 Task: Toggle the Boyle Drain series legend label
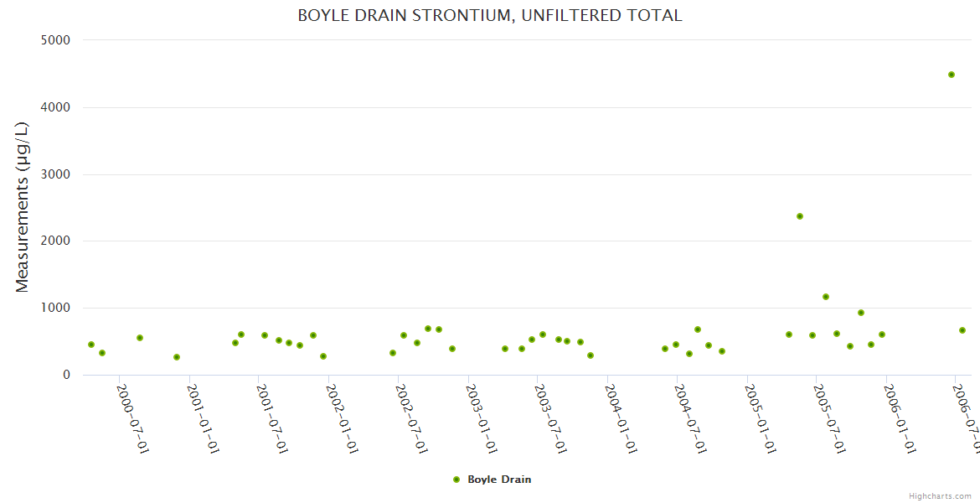tap(499, 480)
